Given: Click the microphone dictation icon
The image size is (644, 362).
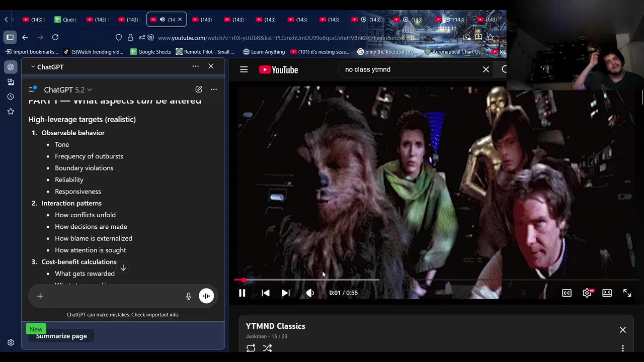Looking at the screenshot, I should point(189,296).
